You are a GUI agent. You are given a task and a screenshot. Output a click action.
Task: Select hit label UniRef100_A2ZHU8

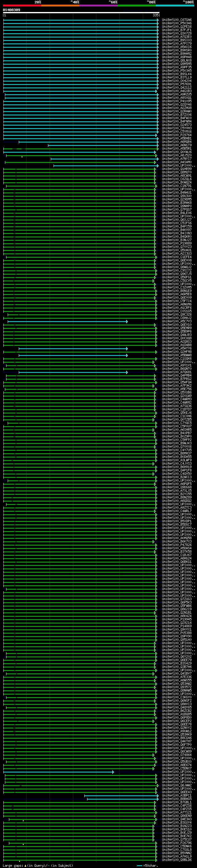pyautogui.click(x=177, y=108)
